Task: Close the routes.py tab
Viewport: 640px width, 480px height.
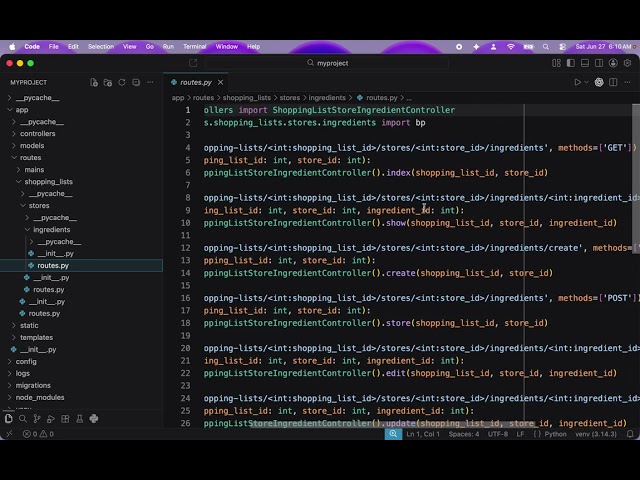Action: (x=220, y=82)
